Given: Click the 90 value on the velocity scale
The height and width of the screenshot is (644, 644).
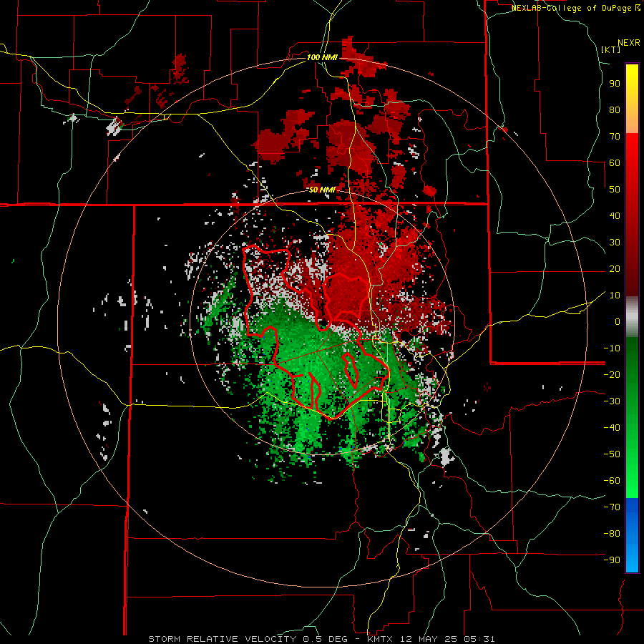Looking at the screenshot, I should coord(615,84).
